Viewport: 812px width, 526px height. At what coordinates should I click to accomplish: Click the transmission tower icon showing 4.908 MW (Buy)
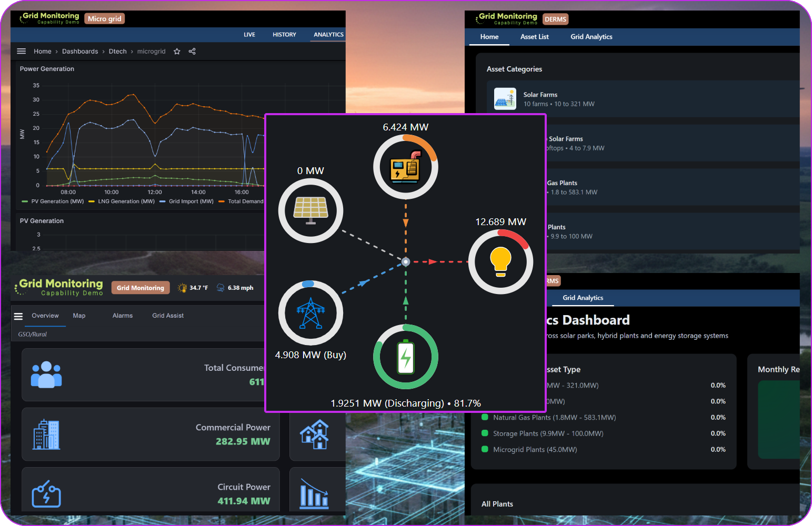click(310, 312)
